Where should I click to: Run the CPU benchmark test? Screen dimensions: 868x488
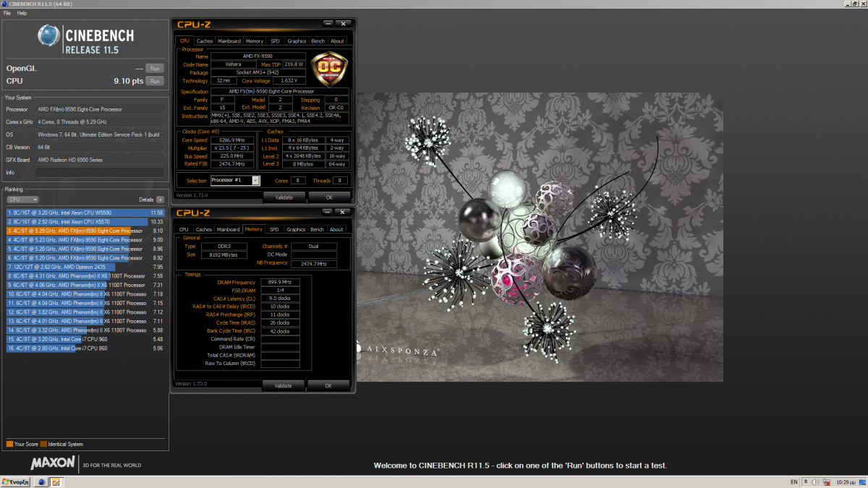tap(154, 81)
